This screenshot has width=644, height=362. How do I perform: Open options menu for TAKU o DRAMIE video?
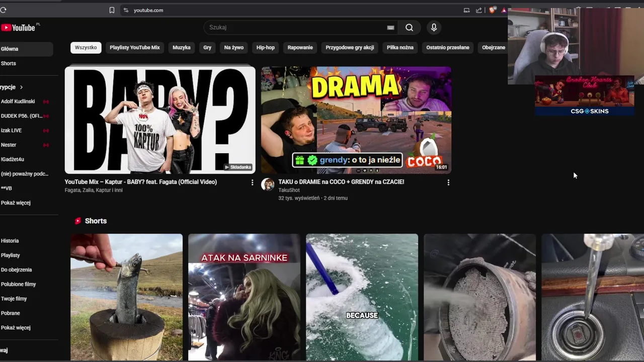448,183
